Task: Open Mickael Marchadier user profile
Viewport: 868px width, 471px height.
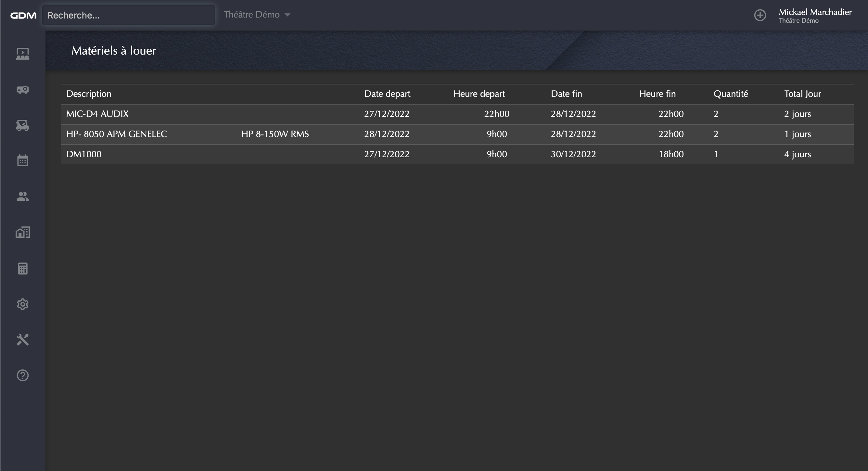Action: click(815, 16)
